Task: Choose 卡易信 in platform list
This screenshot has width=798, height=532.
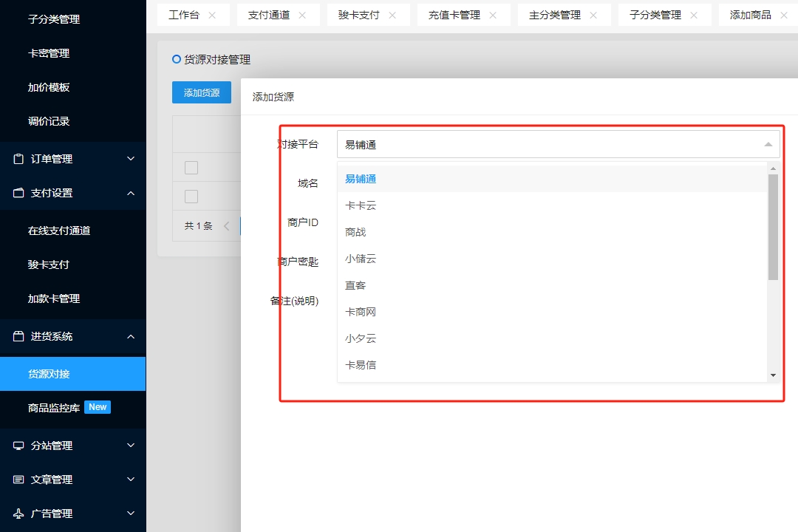Action: click(x=552, y=364)
